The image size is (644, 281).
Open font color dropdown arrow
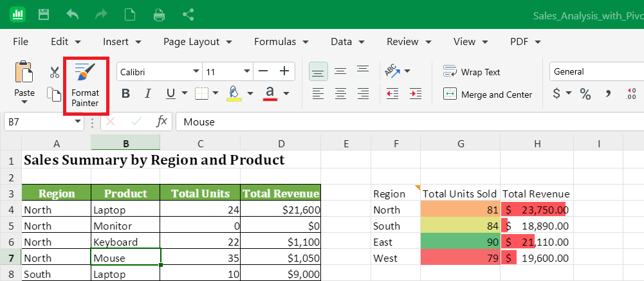pyautogui.click(x=286, y=93)
